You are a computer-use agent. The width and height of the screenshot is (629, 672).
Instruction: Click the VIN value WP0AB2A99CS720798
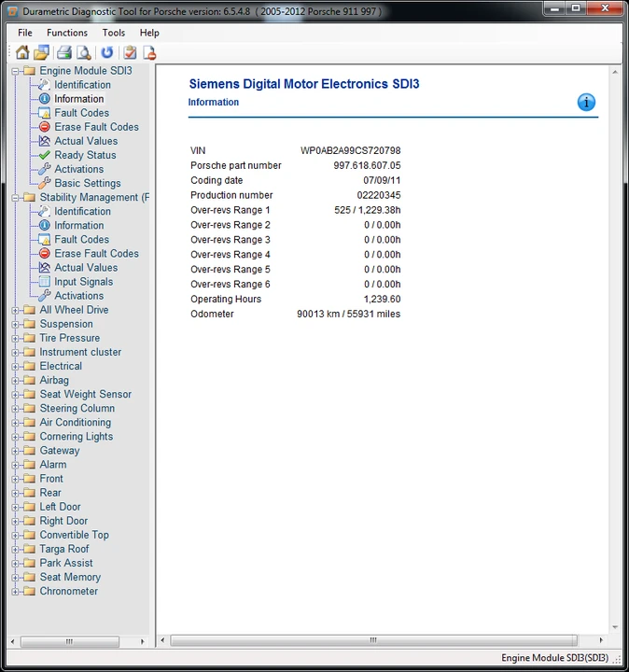(x=350, y=150)
